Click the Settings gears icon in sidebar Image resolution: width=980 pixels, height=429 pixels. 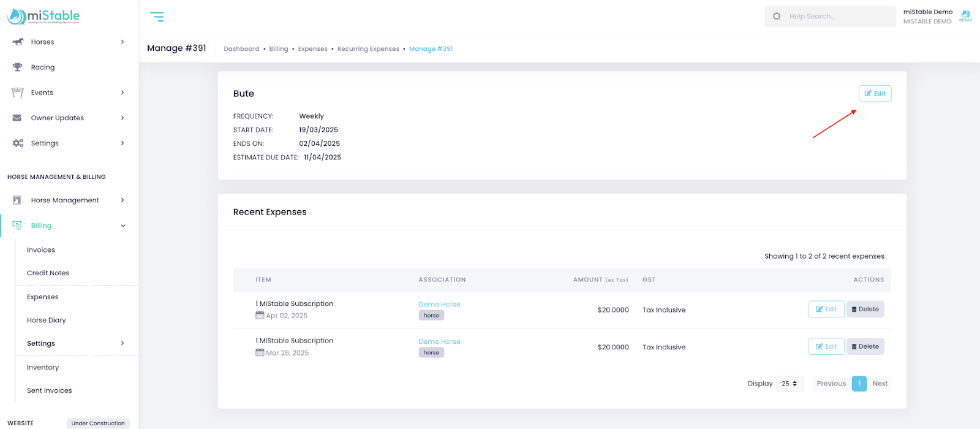click(x=18, y=143)
